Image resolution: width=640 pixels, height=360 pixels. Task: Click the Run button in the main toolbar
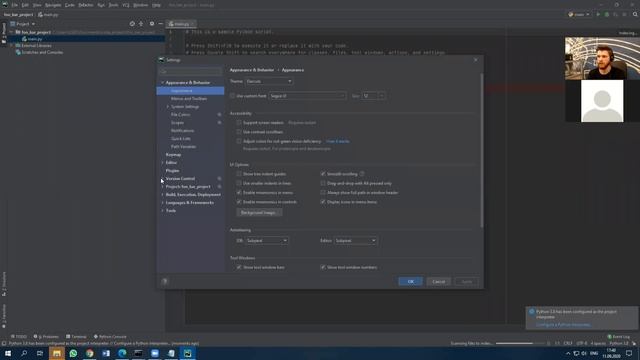coord(598,15)
